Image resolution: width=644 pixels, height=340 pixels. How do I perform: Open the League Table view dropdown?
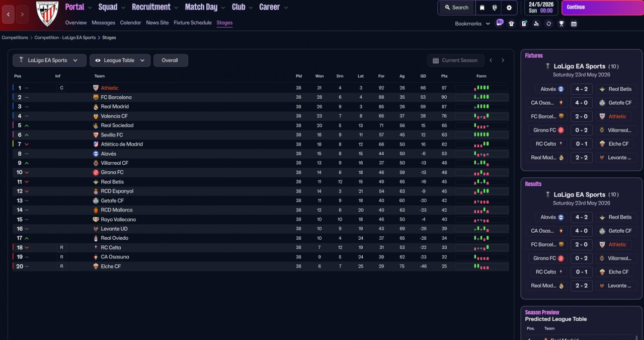[120, 60]
